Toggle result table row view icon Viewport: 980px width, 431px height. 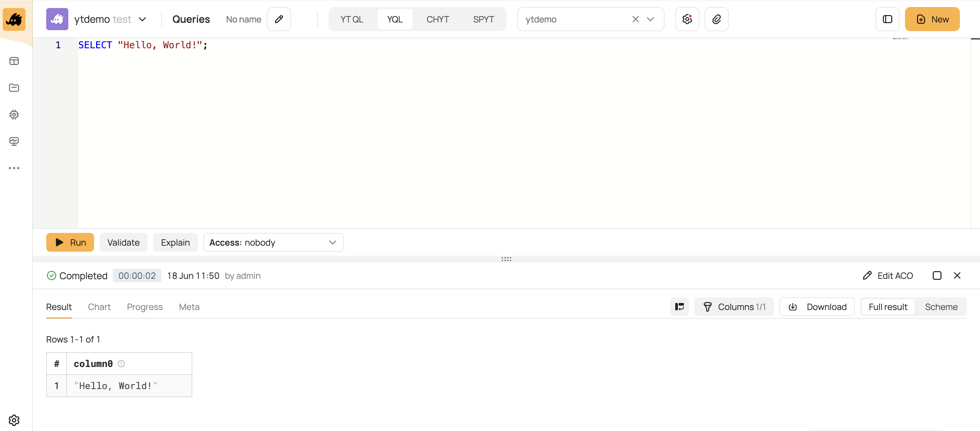680,307
